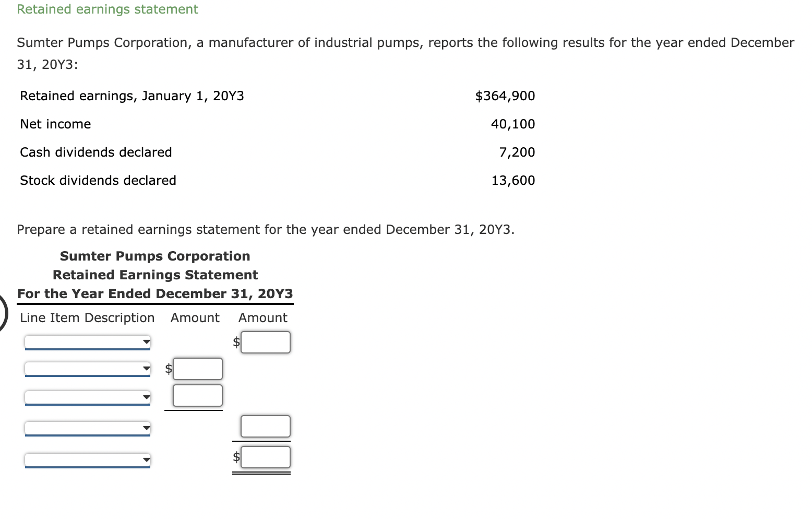Click the input box next to second-row dollar sign
Image resolution: width=812 pixels, height=519 pixels.
[197, 369]
